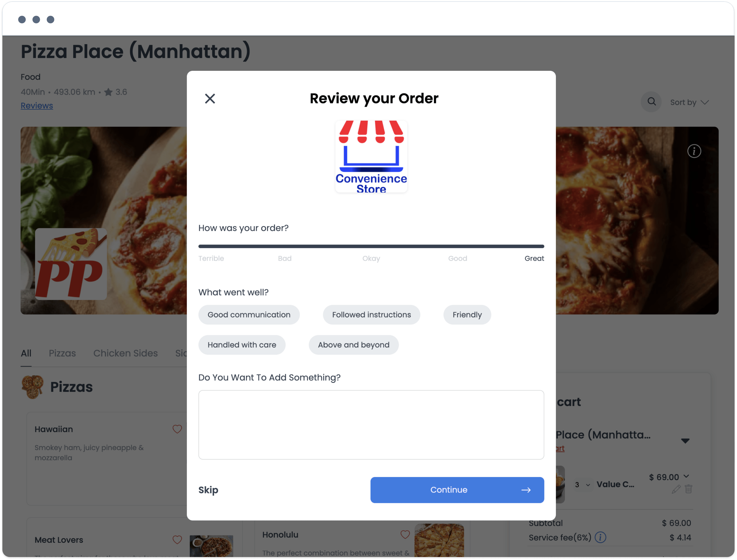The image size is (737, 560).
Task: Close the Review your Order dialog
Action: (x=210, y=99)
